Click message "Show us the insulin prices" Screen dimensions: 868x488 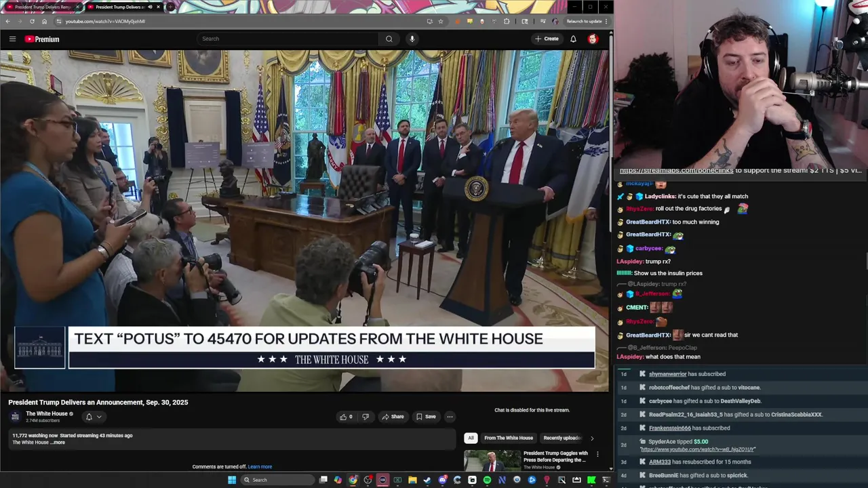click(x=668, y=273)
